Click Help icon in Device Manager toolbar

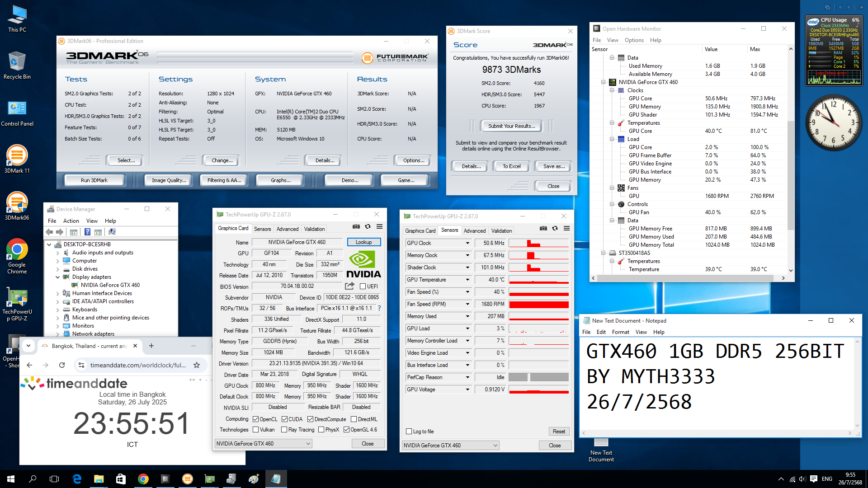pyautogui.click(x=87, y=232)
